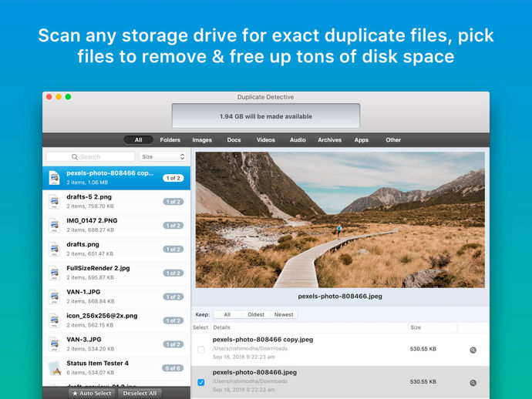Switch to the Docs tab
The image size is (532, 399).
tap(234, 139)
